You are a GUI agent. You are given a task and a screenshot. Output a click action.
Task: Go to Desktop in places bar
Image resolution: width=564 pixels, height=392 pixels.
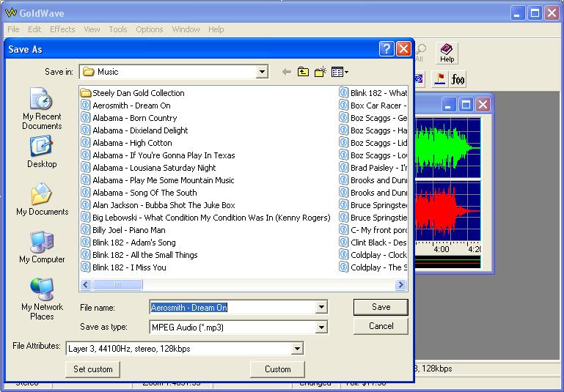coord(42,153)
